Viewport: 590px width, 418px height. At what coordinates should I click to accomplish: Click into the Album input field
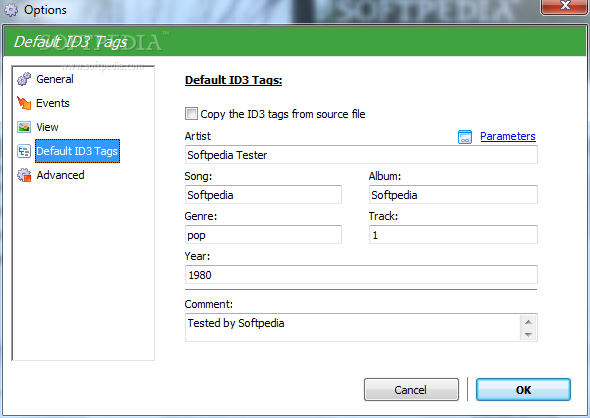point(453,195)
